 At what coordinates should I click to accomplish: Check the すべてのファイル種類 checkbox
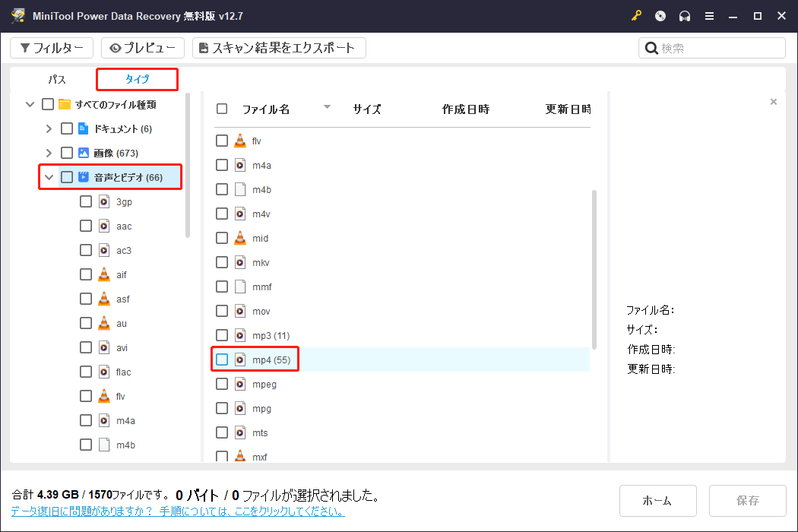click(x=46, y=103)
